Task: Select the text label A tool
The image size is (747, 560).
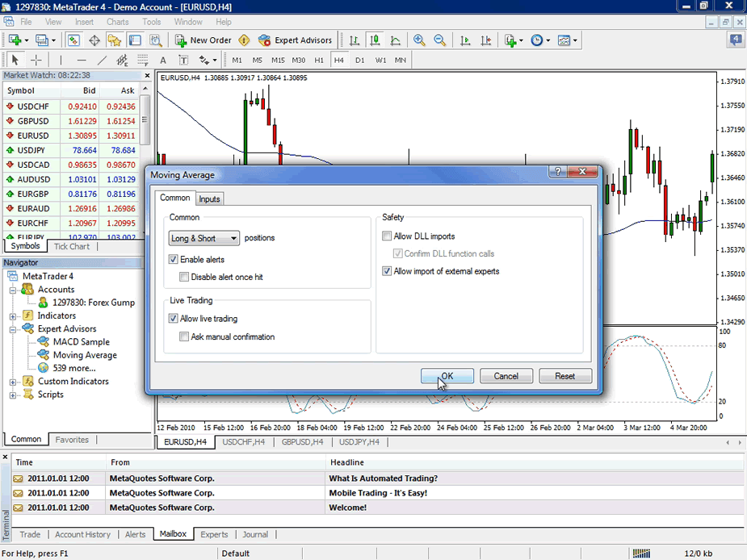Action: [x=163, y=60]
